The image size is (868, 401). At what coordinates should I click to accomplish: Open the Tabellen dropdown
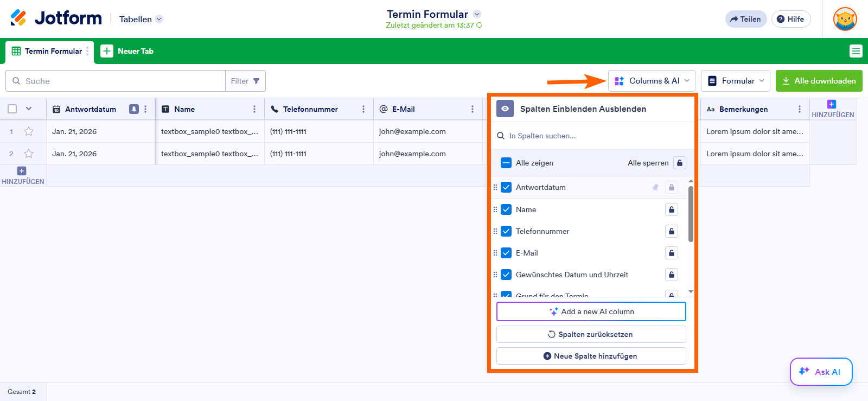coord(141,19)
